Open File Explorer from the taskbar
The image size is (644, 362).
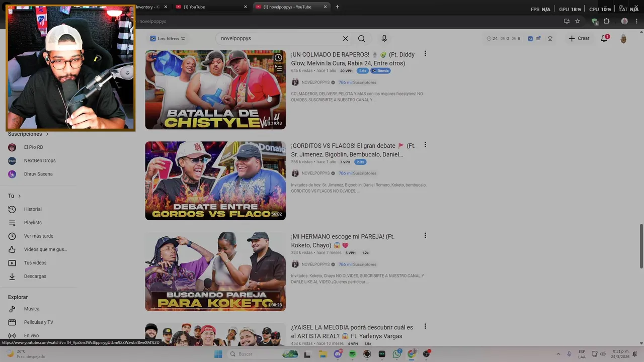click(x=323, y=354)
